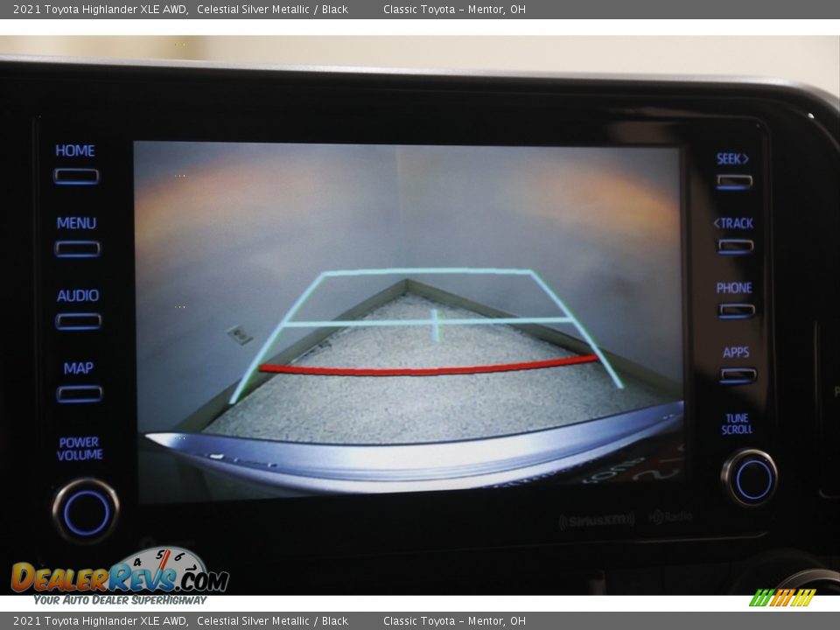The height and width of the screenshot is (630, 840).
Task: Click the header title 2021 Toyota Highlander XLE AWD
Action: pos(100,10)
